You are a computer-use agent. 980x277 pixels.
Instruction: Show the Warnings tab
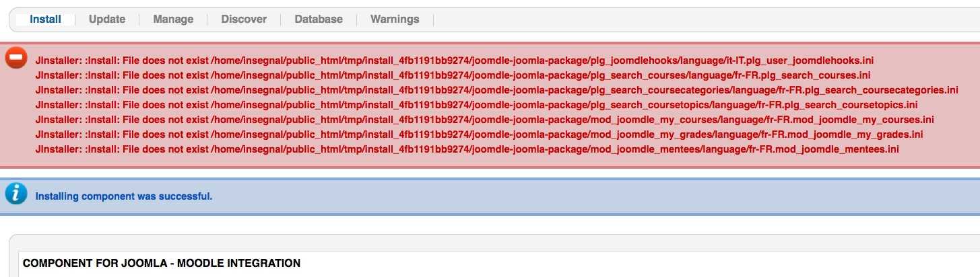(x=395, y=19)
